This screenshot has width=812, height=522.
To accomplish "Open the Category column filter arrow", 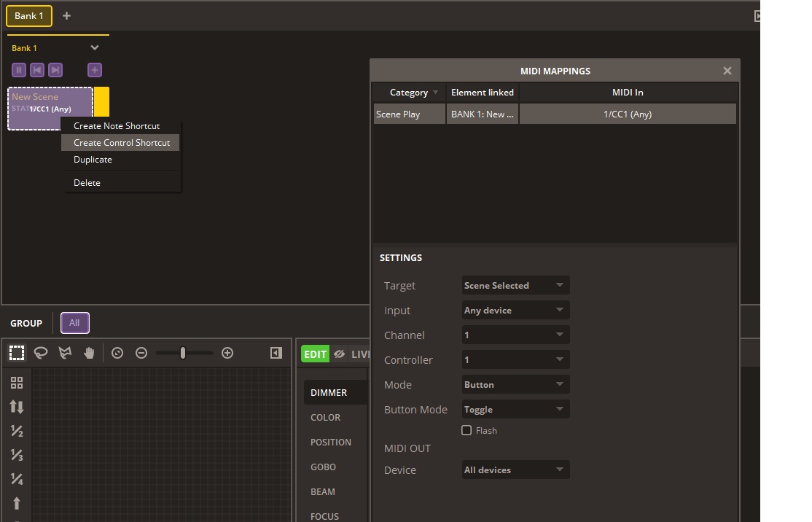I will (435, 93).
